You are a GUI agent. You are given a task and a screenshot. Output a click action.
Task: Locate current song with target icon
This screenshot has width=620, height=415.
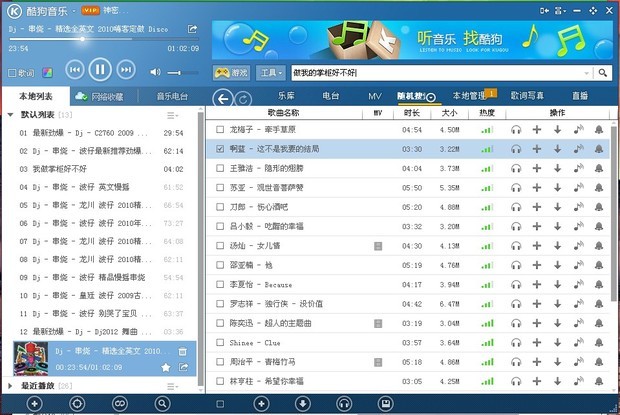pyautogui.click(x=77, y=404)
